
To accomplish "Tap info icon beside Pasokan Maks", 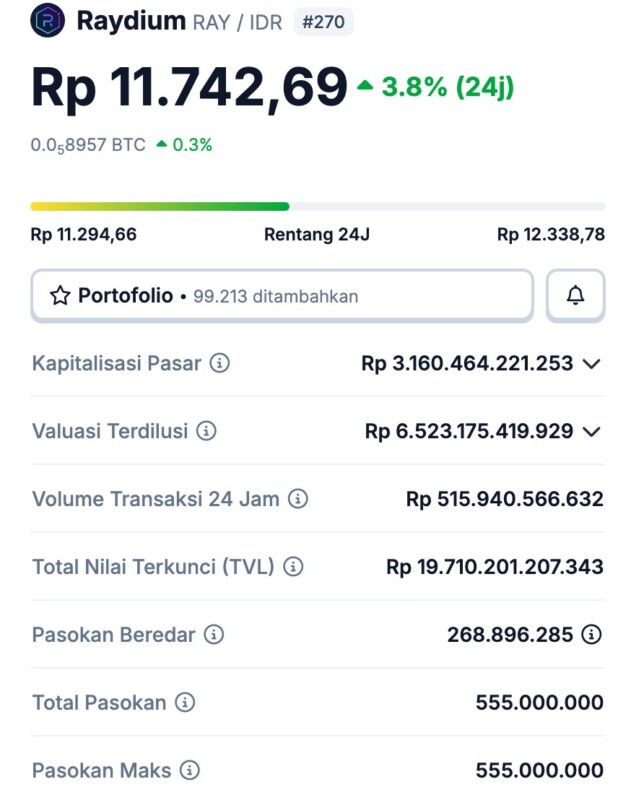I will [x=189, y=771].
